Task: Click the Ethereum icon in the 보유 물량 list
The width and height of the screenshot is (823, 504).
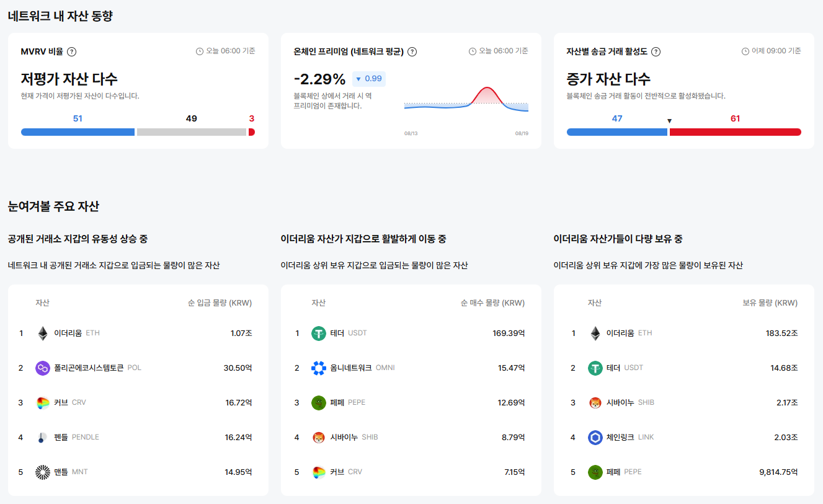Action: [595, 334]
